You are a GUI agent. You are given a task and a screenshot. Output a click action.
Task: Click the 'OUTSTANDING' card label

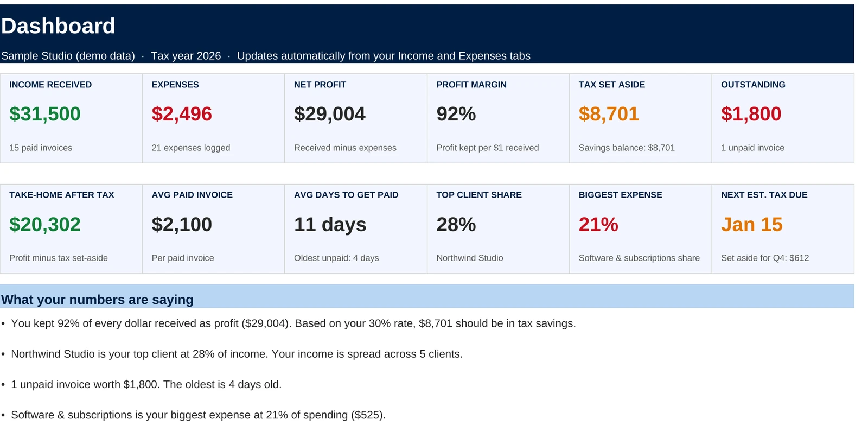(x=753, y=85)
